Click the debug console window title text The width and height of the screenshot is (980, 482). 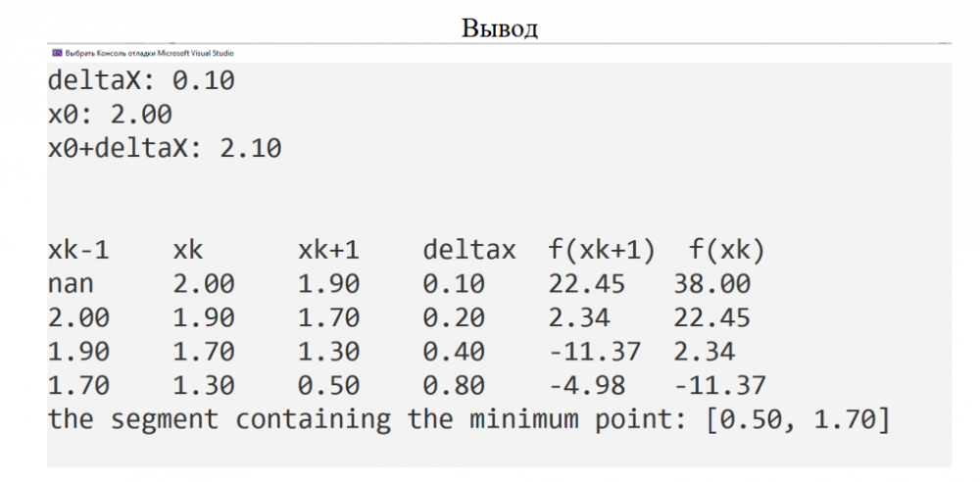coord(149,53)
